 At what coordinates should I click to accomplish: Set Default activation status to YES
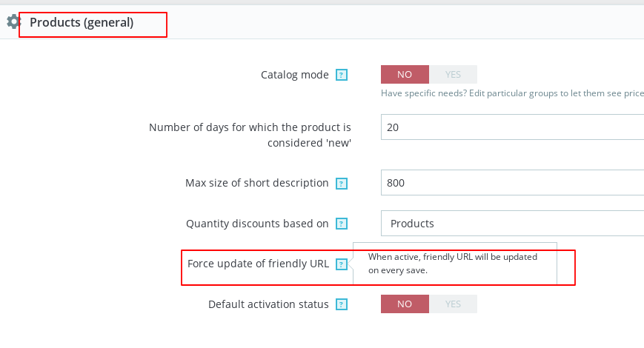[x=453, y=304]
